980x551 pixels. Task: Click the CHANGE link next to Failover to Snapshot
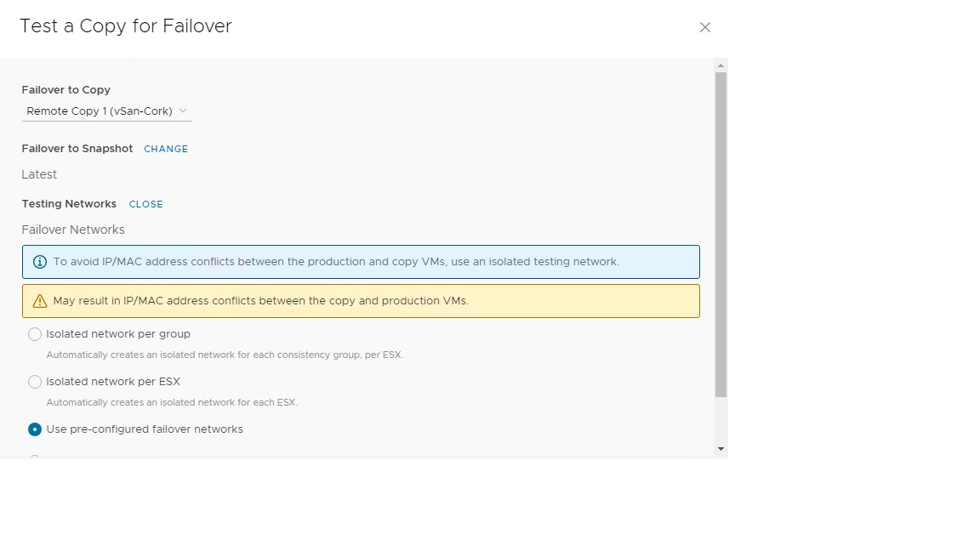tap(165, 149)
